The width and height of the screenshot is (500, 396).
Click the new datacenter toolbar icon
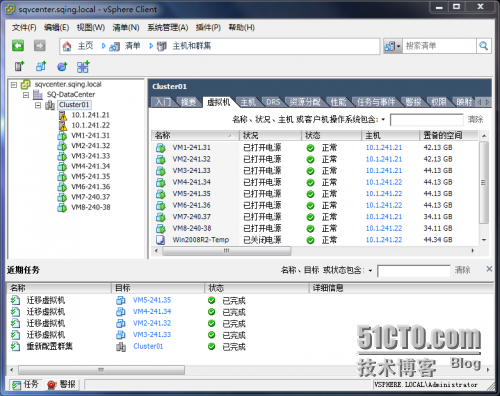19,66
